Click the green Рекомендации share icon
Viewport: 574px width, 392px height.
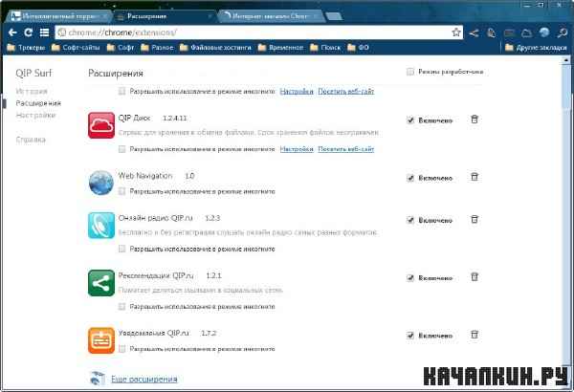click(x=101, y=283)
